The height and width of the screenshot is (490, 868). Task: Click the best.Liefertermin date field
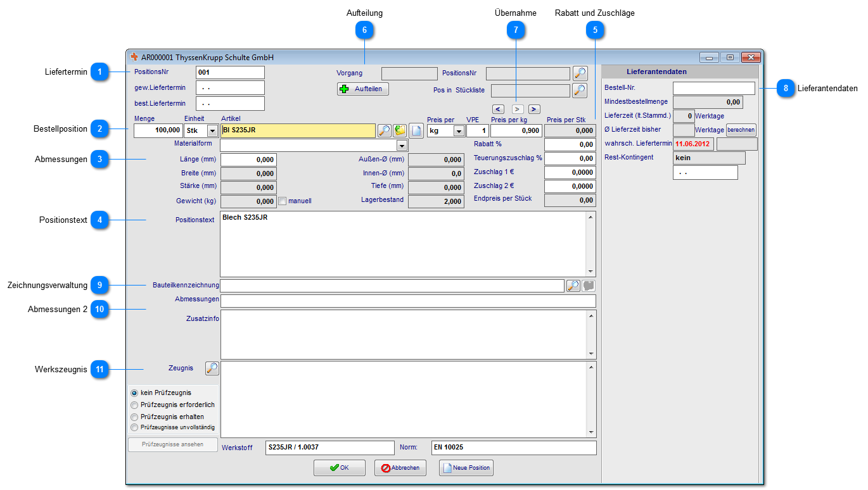click(x=230, y=104)
